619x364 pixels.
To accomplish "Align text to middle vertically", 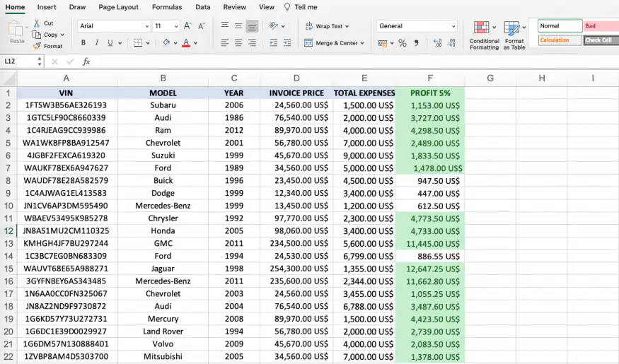I will [x=238, y=26].
